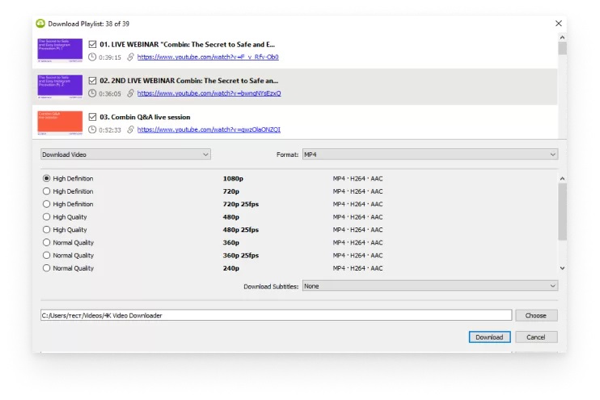600x400 pixels.
Task: Open the YouTube link for video 01
Action: tap(208, 57)
